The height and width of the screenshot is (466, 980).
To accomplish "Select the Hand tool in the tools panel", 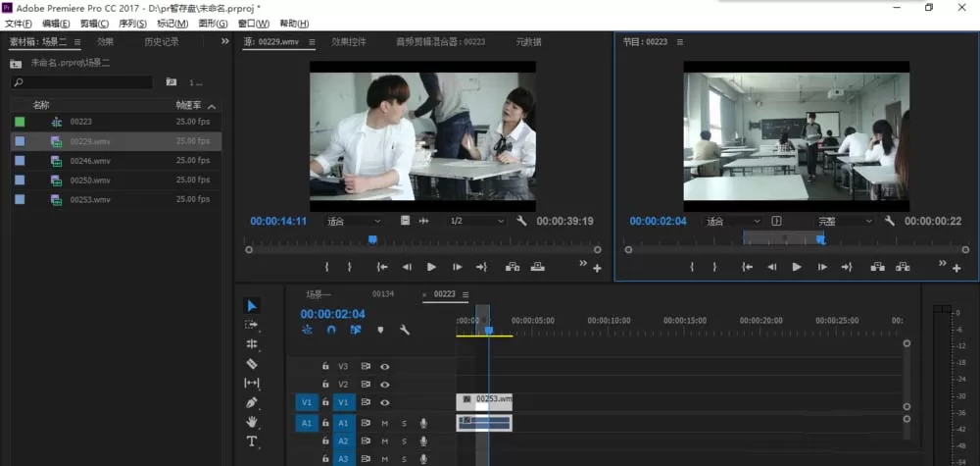I will coord(251,422).
